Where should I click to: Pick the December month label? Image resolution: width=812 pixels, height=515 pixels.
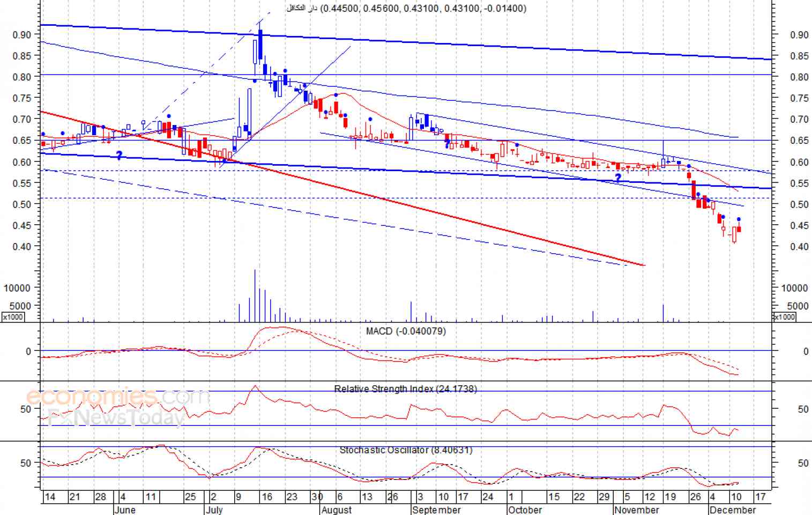tap(733, 510)
